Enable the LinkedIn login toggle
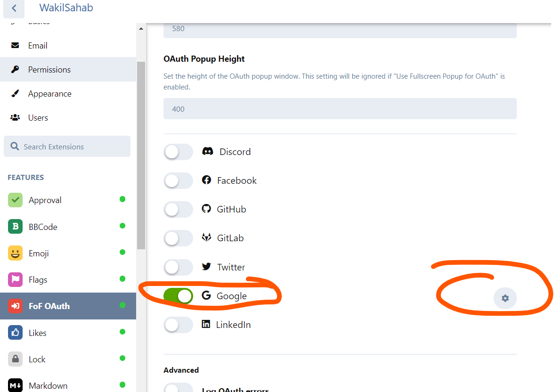554x392 pixels. pyautogui.click(x=178, y=325)
